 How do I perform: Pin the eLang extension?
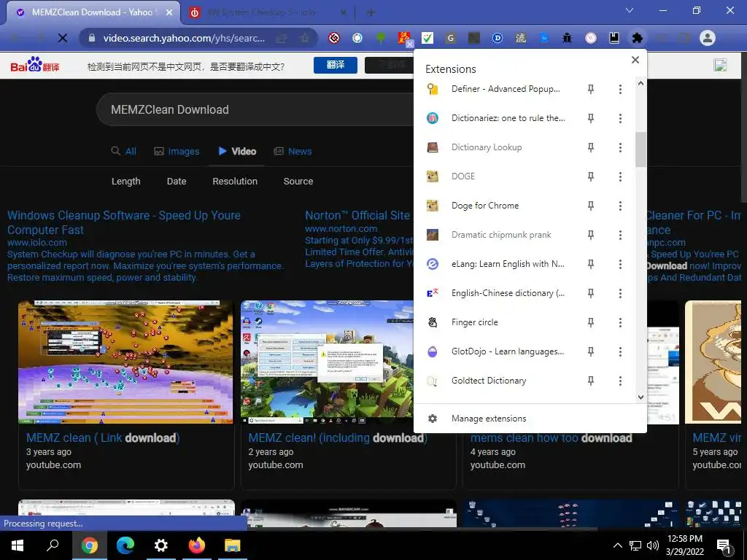[591, 264]
